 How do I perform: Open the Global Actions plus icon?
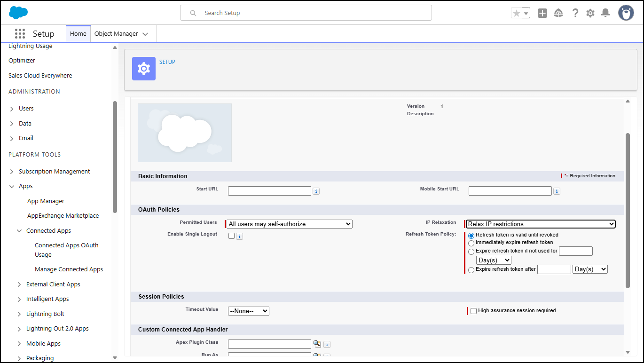[542, 13]
